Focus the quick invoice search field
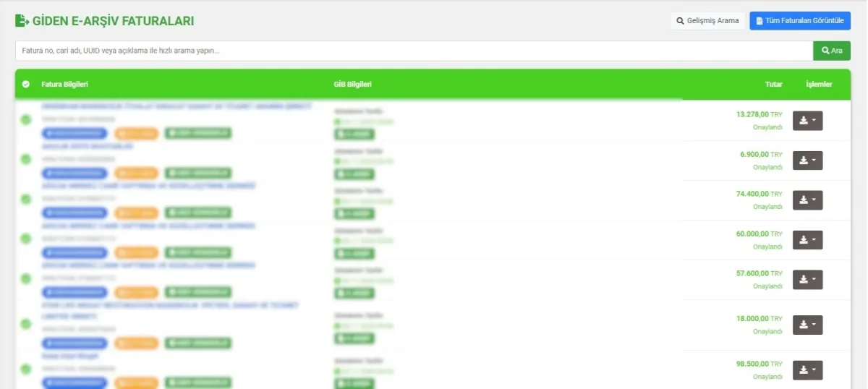This screenshot has width=868, height=389. point(414,51)
